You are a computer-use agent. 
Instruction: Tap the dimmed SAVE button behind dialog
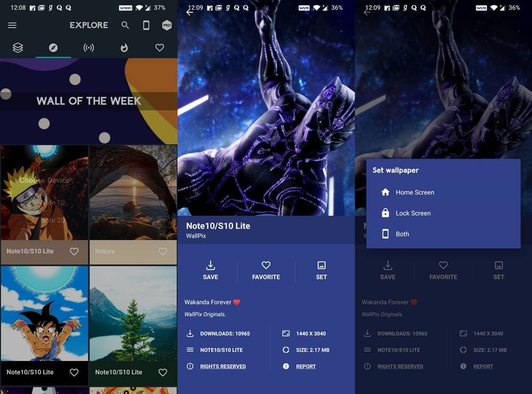388,270
